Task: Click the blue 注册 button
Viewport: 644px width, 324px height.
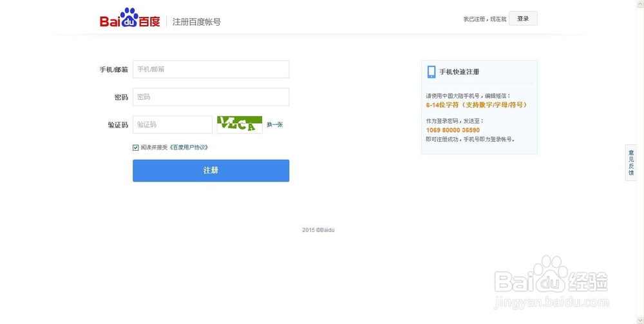Action: [211, 171]
